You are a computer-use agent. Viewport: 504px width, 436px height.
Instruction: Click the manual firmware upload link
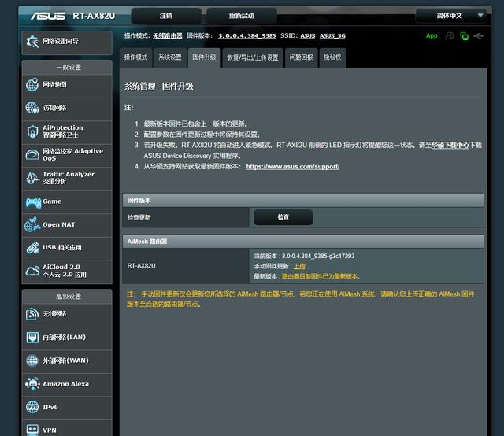coord(299,266)
